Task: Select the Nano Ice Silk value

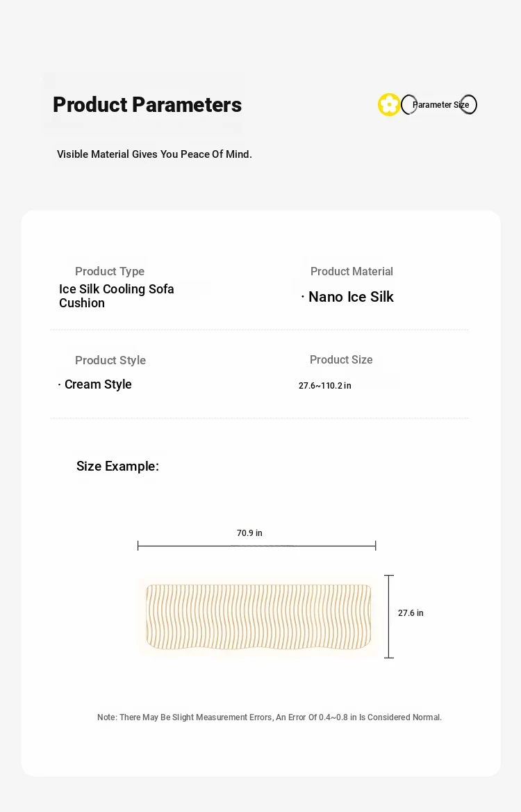Action: [x=351, y=297]
